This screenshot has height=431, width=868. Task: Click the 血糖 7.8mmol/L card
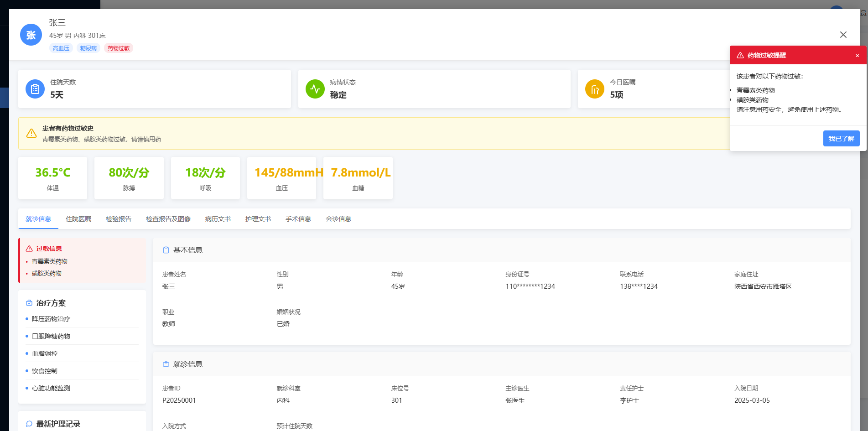click(358, 178)
